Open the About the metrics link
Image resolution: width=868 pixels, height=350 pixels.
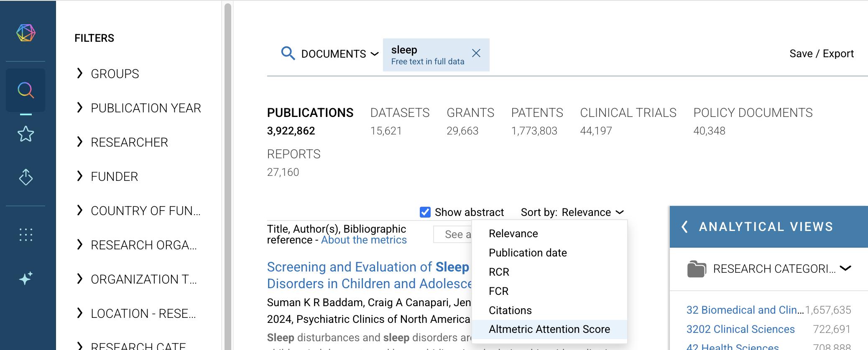364,240
